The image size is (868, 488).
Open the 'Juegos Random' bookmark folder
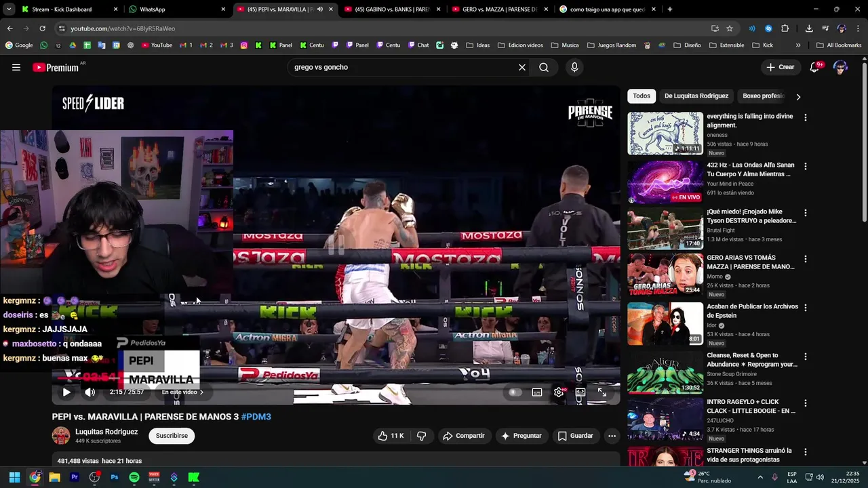click(x=611, y=45)
